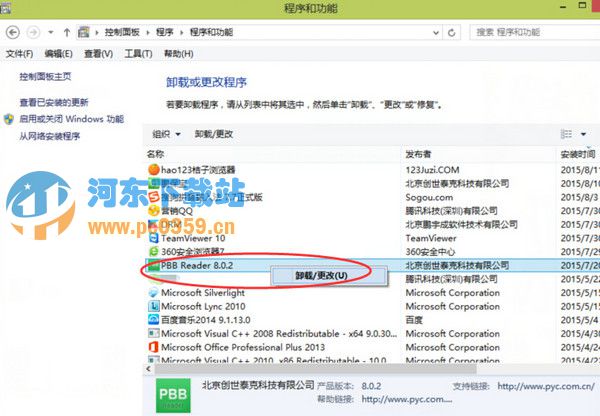This screenshot has width=600, height=416.
Task: Open the 文件(F) menu
Action: click(19, 54)
